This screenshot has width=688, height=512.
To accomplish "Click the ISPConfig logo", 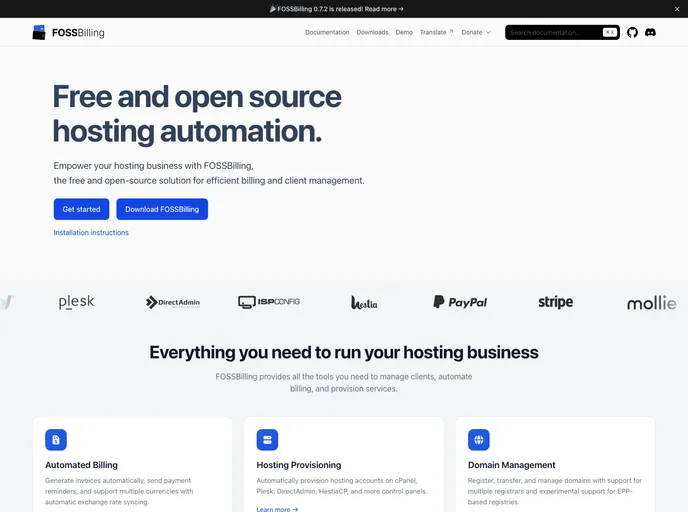I will coord(269,302).
